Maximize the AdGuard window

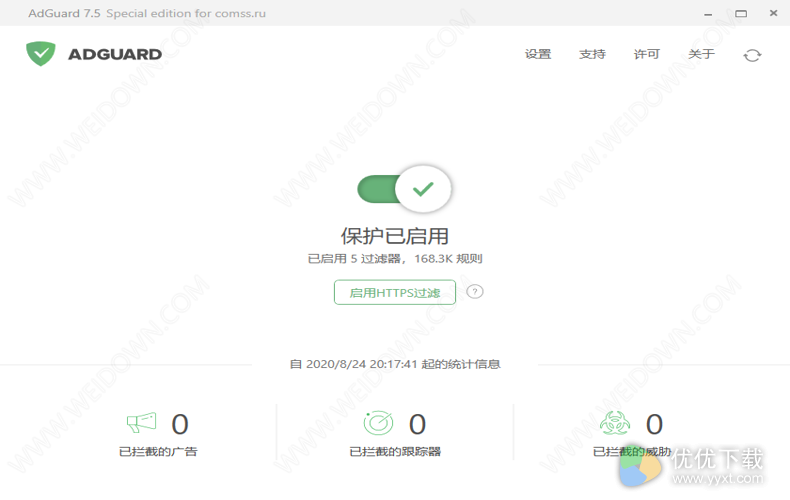tap(741, 14)
